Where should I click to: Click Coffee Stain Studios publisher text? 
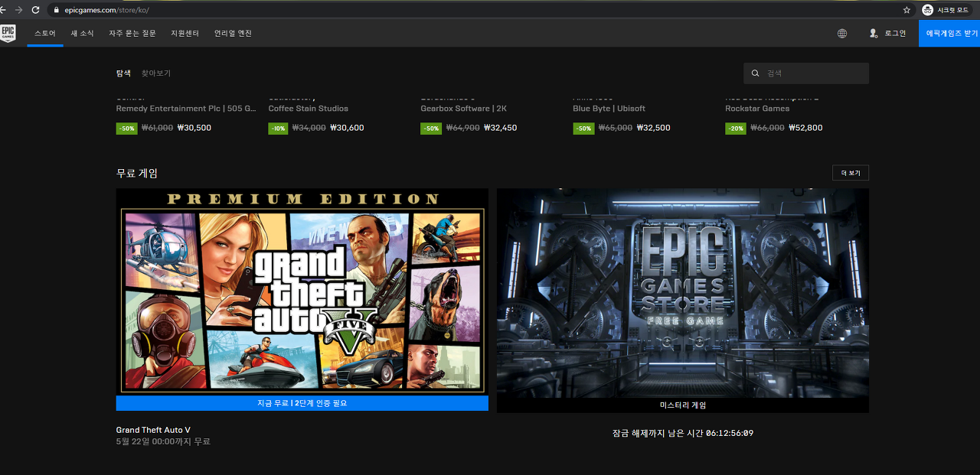tap(308, 109)
